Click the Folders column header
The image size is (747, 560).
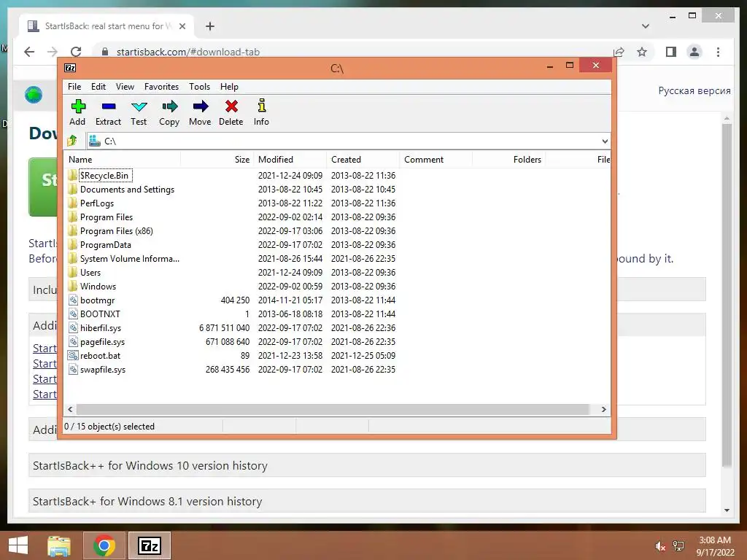(x=508, y=160)
